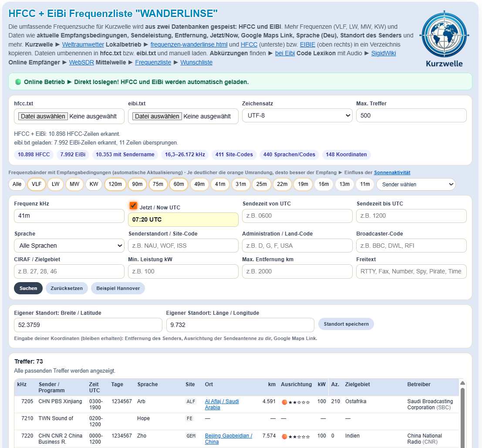Open the Frequenzliste link
The width and height of the screenshot is (482, 448).
[x=153, y=62]
